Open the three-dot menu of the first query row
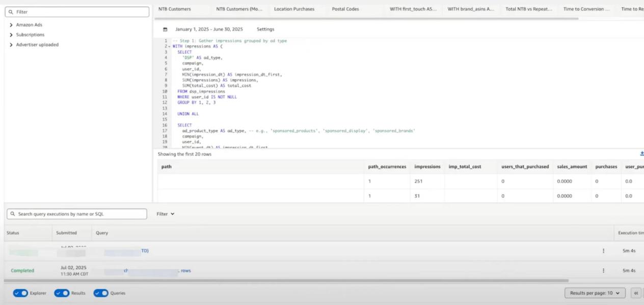This screenshot has height=305, width=644. click(x=603, y=251)
